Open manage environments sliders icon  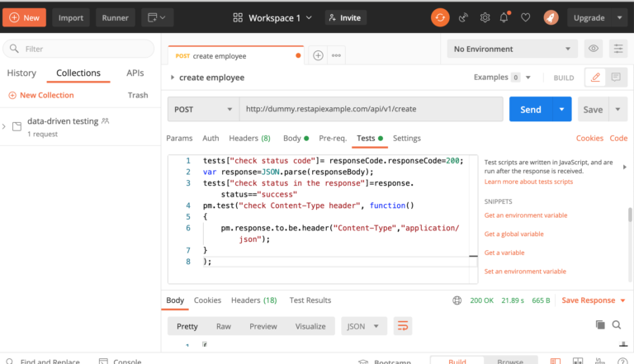(618, 49)
